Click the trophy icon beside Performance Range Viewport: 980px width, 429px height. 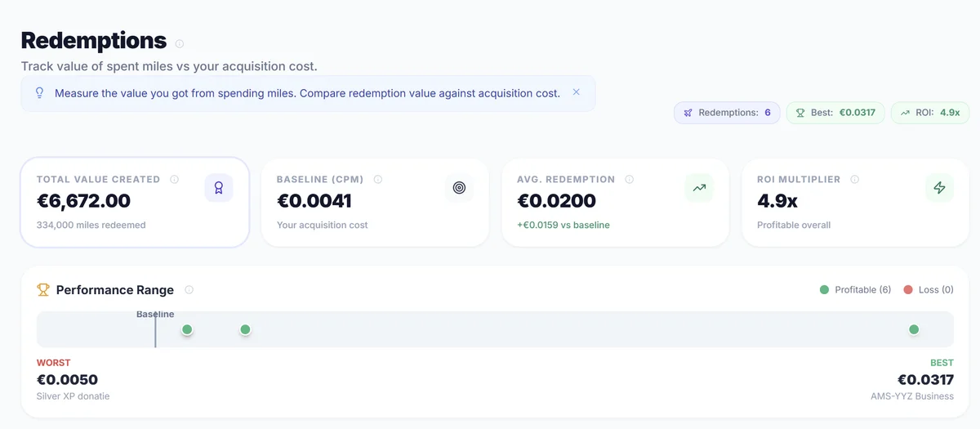[x=43, y=290]
